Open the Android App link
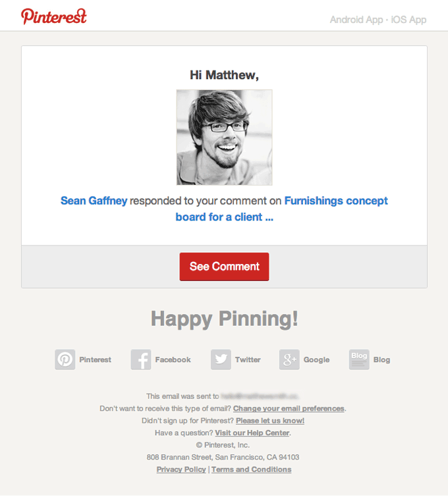This screenshot has width=448, height=497. coord(356,20)
